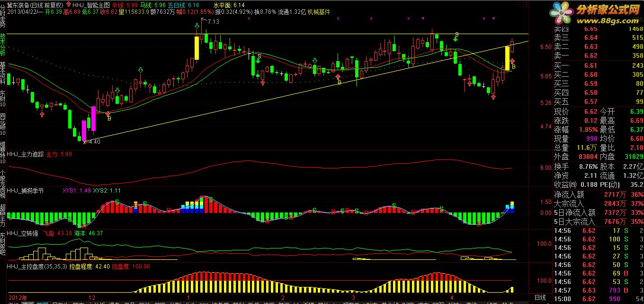Open the 同花顺10 sidebar tab

pyautogui.click(x=3, y=124)
